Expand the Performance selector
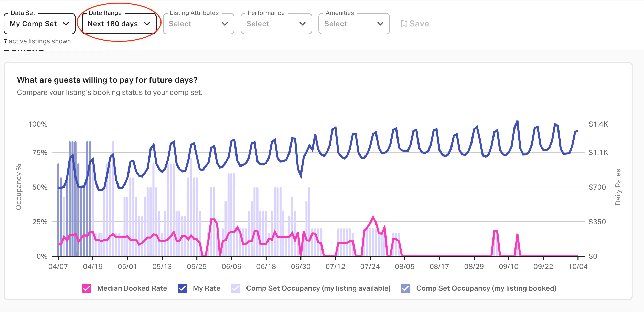The width and height of the screenshot is (644, 312). point(276,24)
